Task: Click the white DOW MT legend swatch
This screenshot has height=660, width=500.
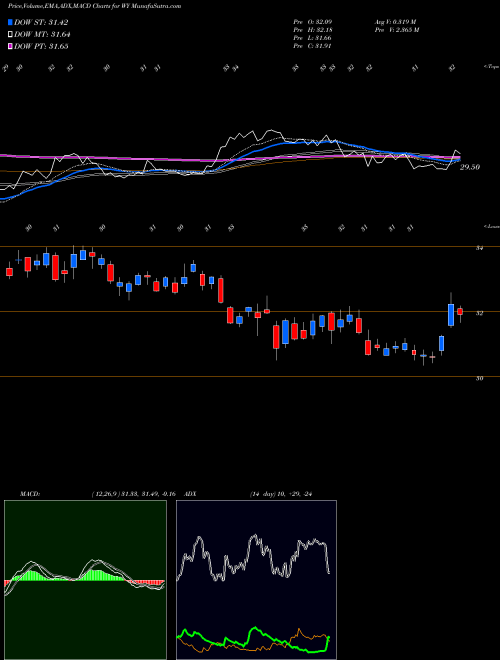Action: (x=10, y=35)
